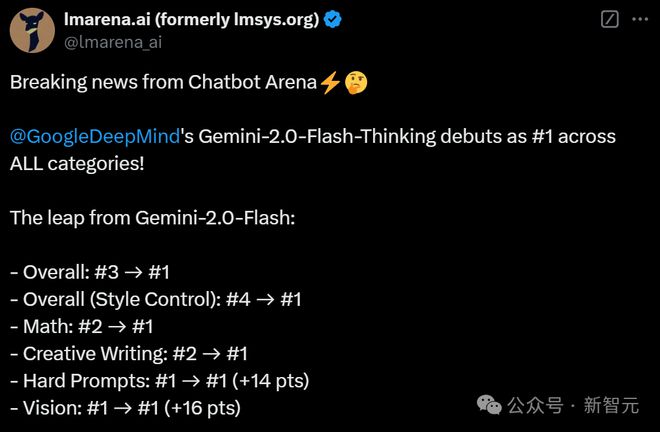The image size is (660, 432).
Task: Select the 'Overall (Style Control)' ranking line
Action: tap(156, 300)
